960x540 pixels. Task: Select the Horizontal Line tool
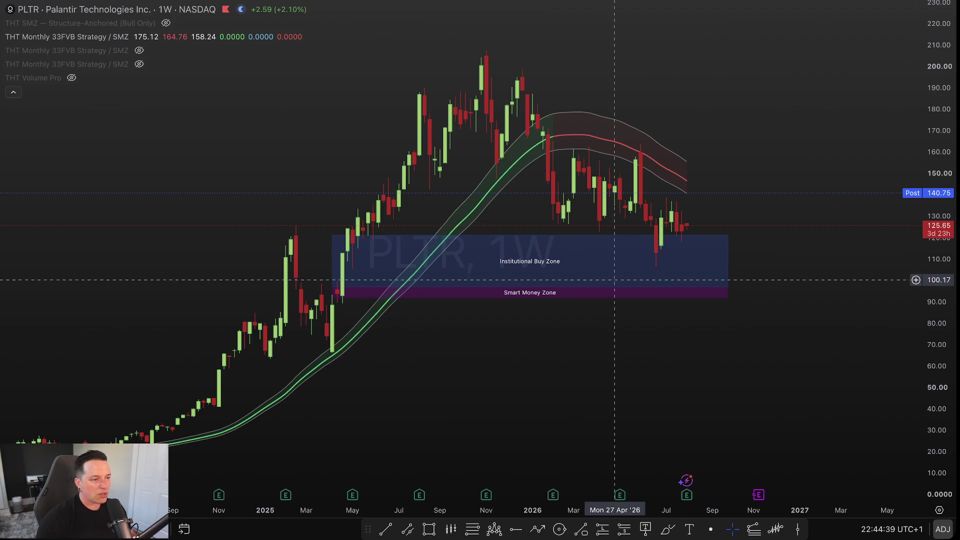pyautogui.click(x=516, y=529)
